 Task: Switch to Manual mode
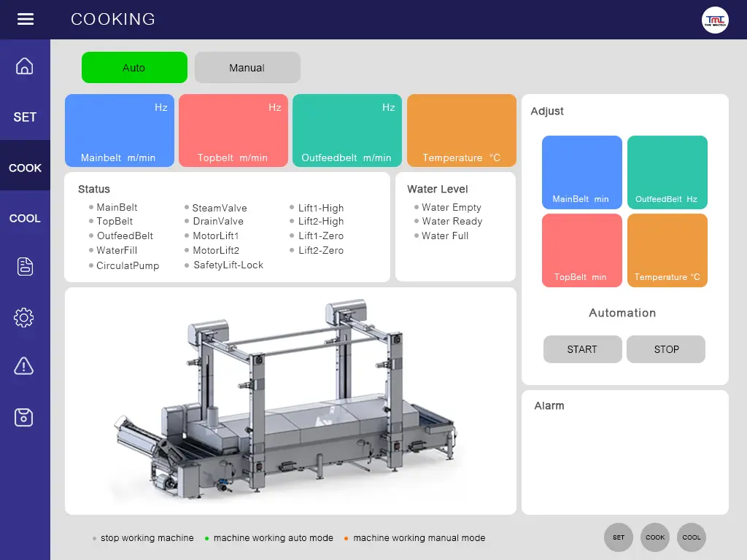247,68
